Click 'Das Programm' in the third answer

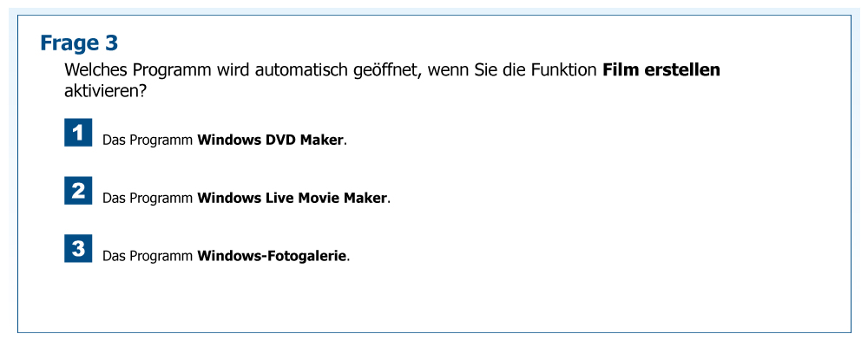pyautogui.click(x=148, y=256)
